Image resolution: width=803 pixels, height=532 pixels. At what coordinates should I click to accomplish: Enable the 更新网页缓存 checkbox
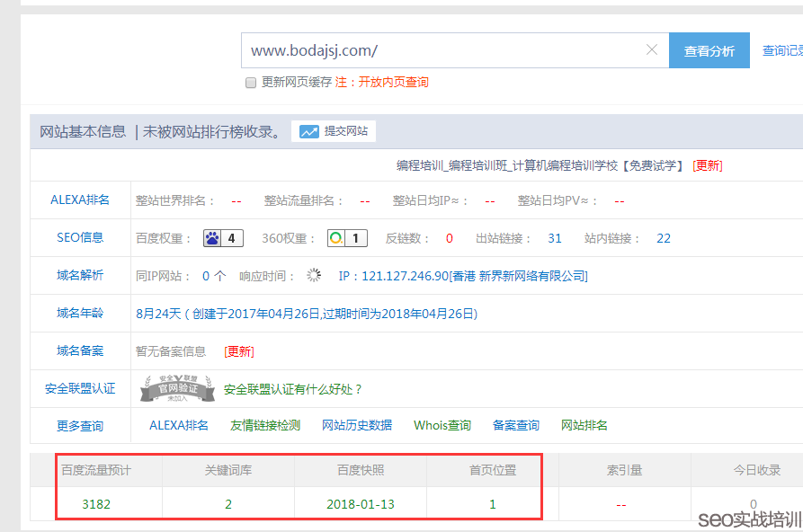tap(250, 82)
